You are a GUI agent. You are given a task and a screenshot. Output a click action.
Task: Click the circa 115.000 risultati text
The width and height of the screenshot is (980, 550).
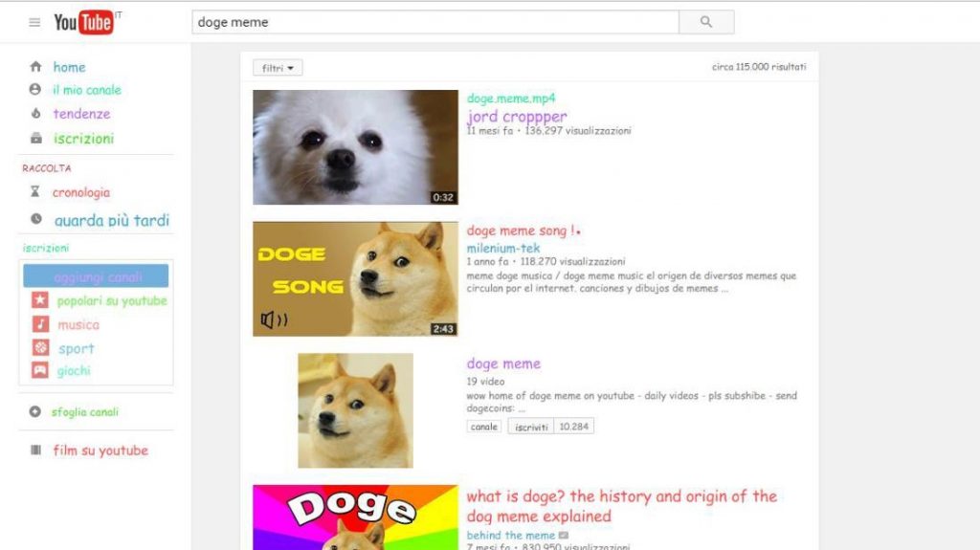click(759, 67)
